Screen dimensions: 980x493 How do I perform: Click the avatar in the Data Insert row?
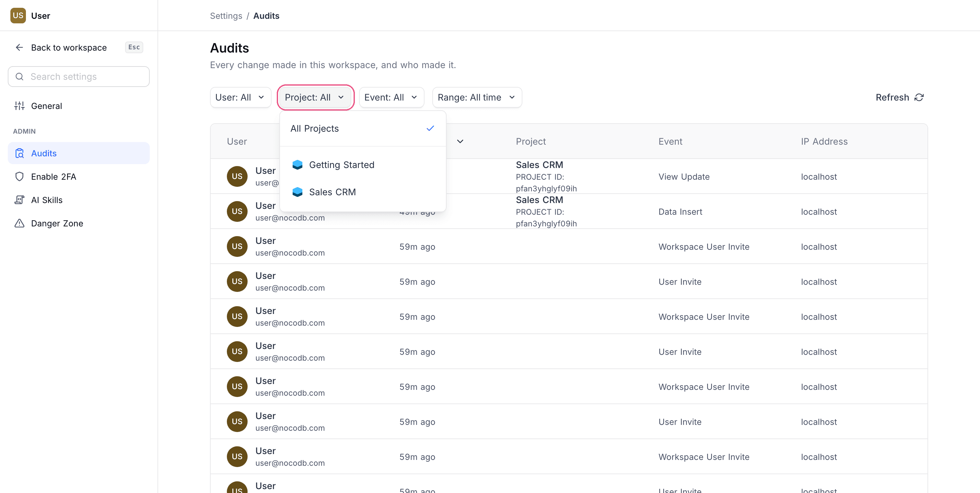point(237,211)
